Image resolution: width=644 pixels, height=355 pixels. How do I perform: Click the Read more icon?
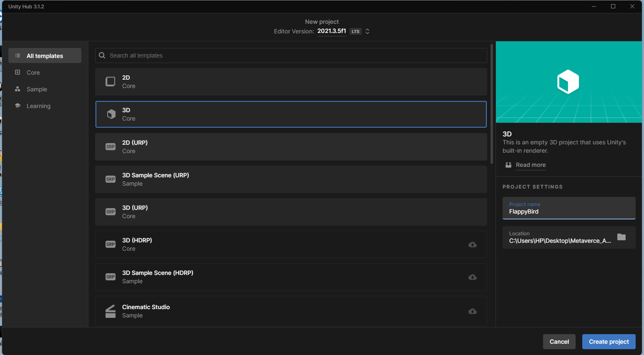click(x=508, y=165)
